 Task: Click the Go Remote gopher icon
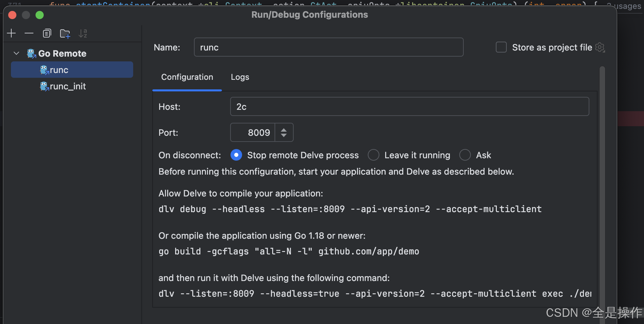tap(31, 54)
